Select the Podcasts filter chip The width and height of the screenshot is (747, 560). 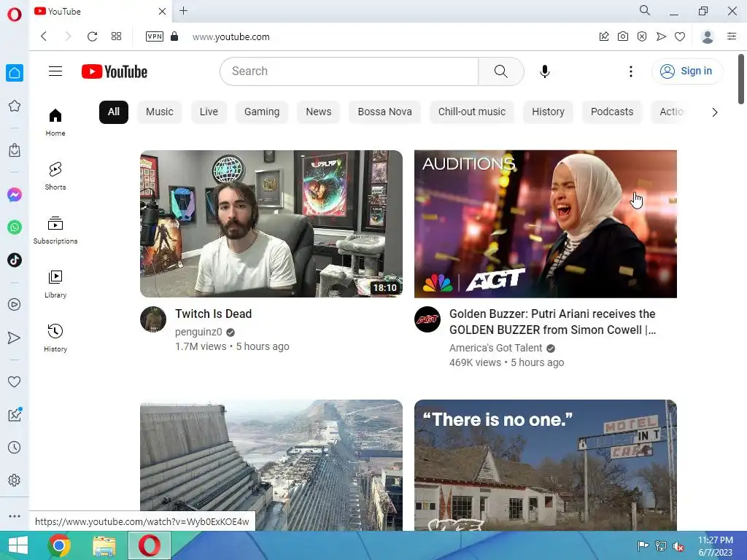tap(612, 112)
